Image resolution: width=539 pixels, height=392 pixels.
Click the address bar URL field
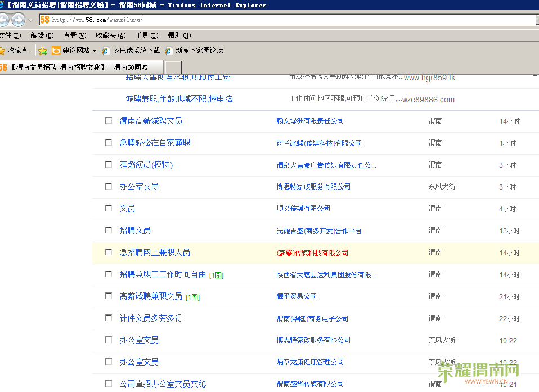tap(292, 20)
